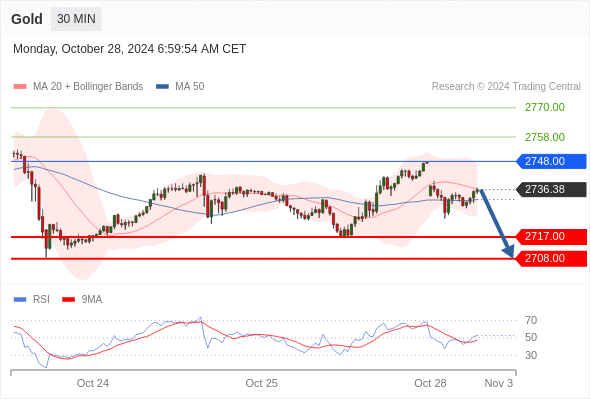Click the Oct 24 date axis label
This screenshot has height=400, width=590.
(x=93, y=383)
